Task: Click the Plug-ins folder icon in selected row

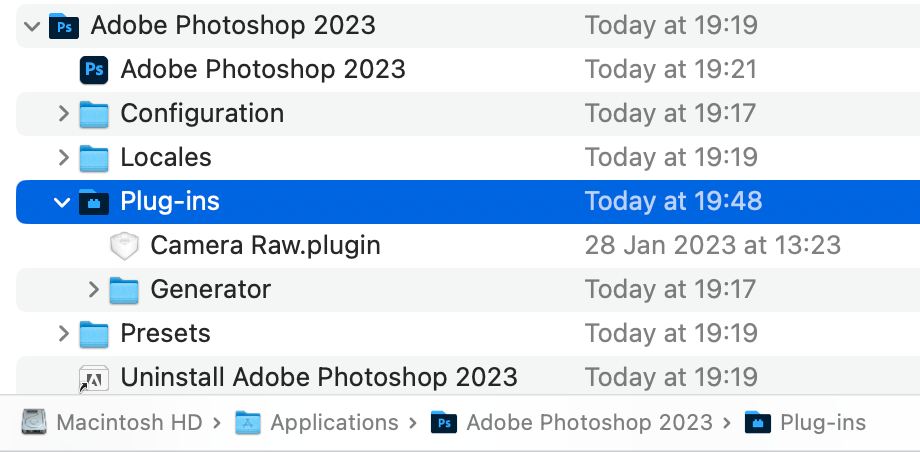Action: (94, 201)
